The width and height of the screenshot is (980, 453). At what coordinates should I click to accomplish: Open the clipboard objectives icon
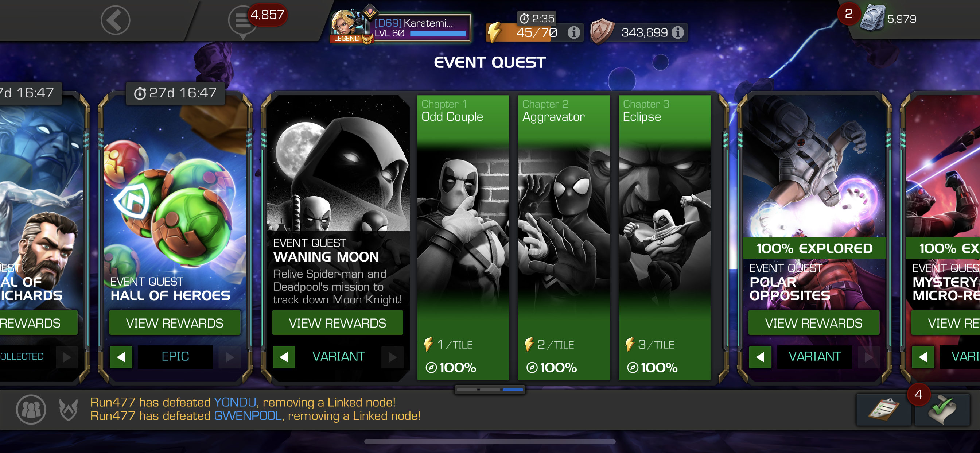pyautogui.click(x=883, y=410)
